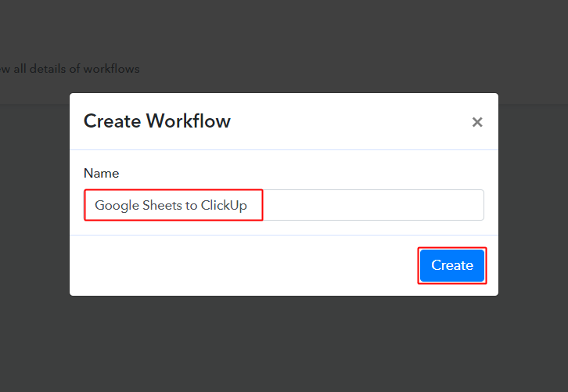568x392 pixels.
Task: Click the word "to" in the name field
Action: click(x=191, y=206)
